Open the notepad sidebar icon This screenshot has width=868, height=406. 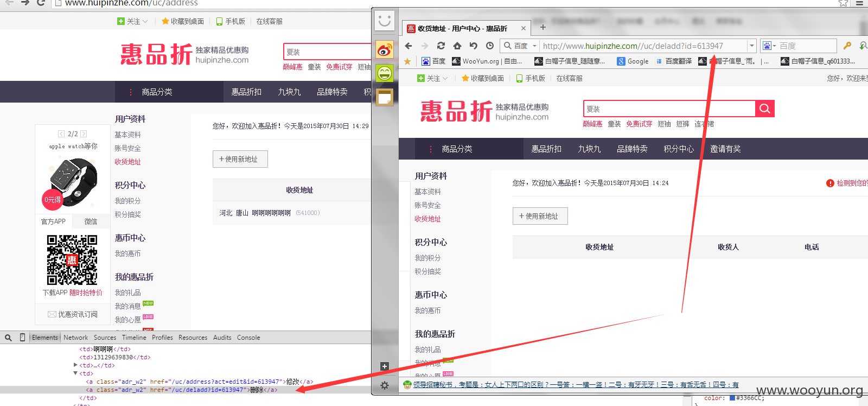(x=385, y=97)
